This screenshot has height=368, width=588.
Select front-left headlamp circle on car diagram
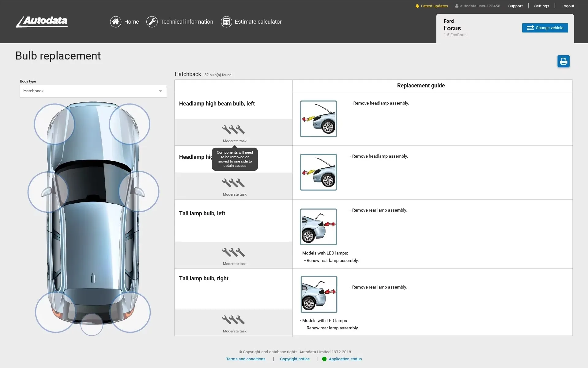[54, 124]
